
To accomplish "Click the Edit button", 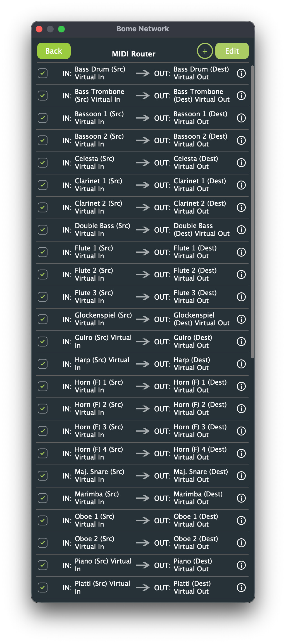I will click(x=232, y=51).
